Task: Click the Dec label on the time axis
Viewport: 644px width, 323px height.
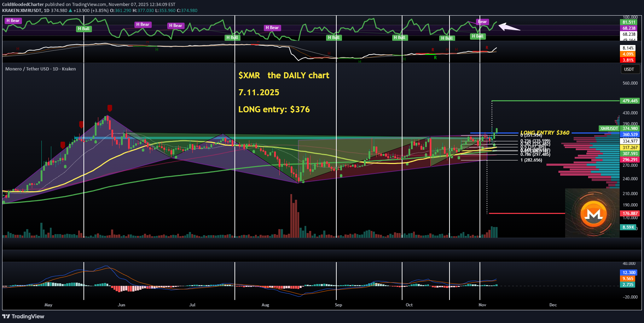Action: point(553,305)
